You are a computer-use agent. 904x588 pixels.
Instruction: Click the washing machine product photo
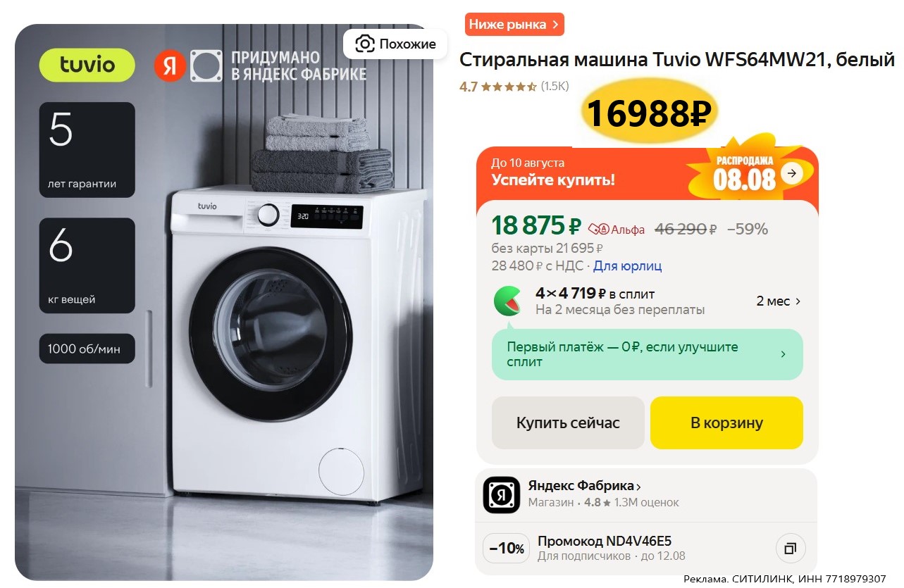coord(224,303)
